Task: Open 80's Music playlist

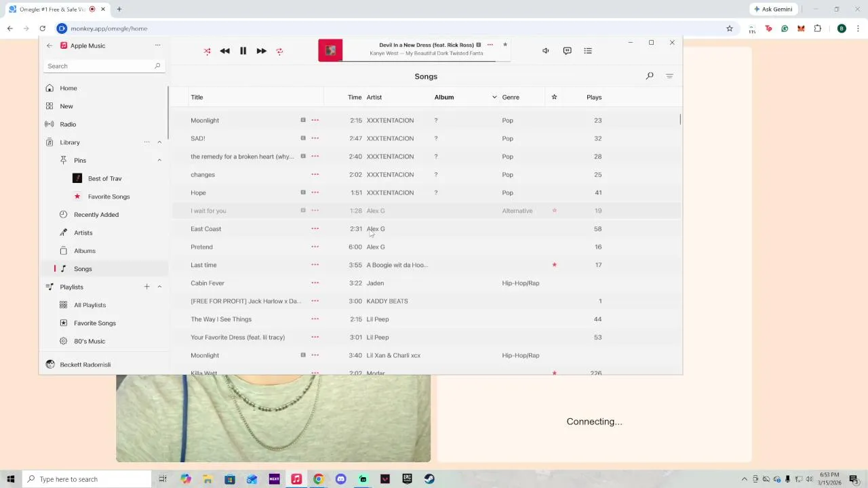Action: (x=89, y=341)
